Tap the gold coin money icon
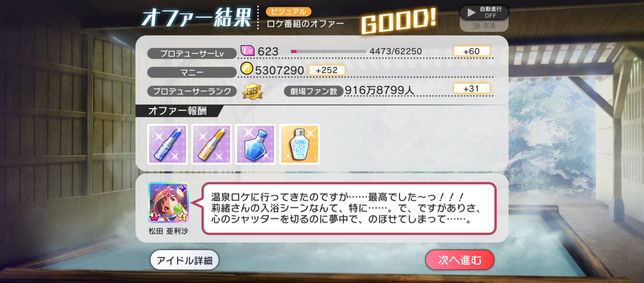 tap(247, 69)
